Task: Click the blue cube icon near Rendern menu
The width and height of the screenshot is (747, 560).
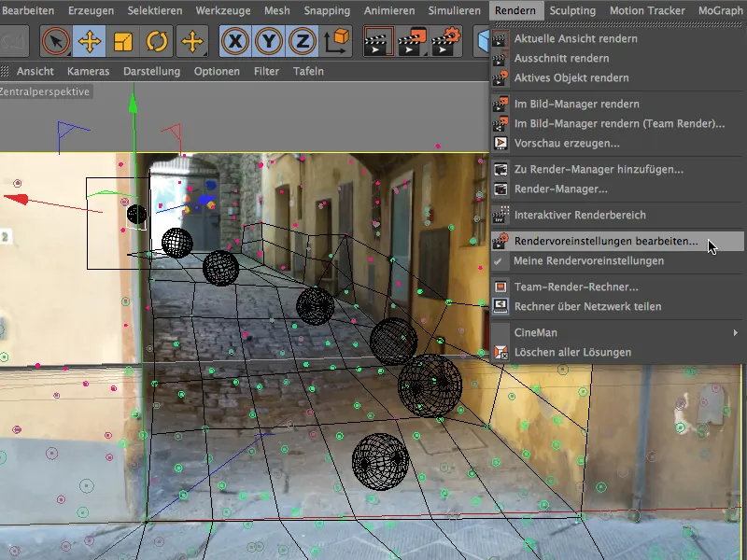Action: [x=483, y=42]
